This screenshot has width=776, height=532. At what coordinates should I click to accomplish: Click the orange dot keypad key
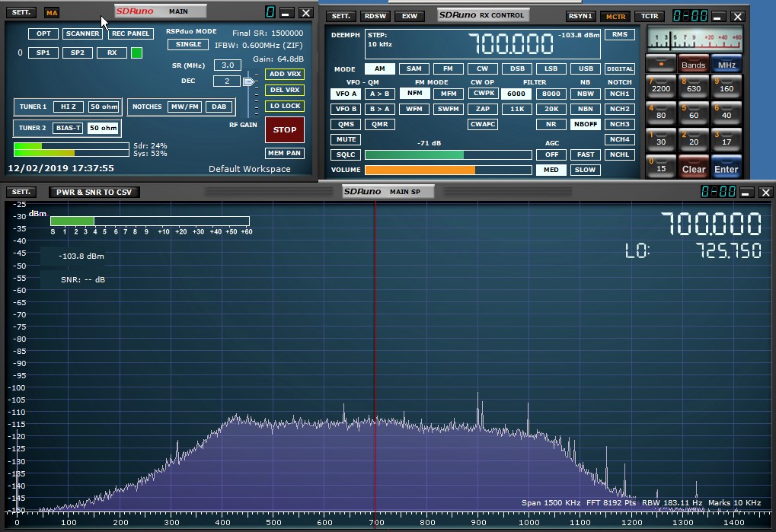point(661,64)
